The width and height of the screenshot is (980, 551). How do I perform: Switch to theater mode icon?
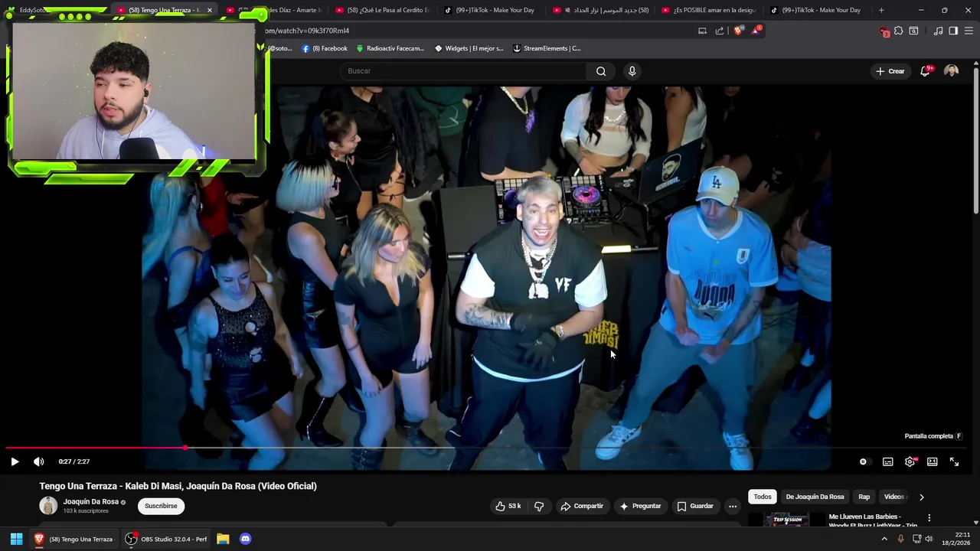click(932, 461)
